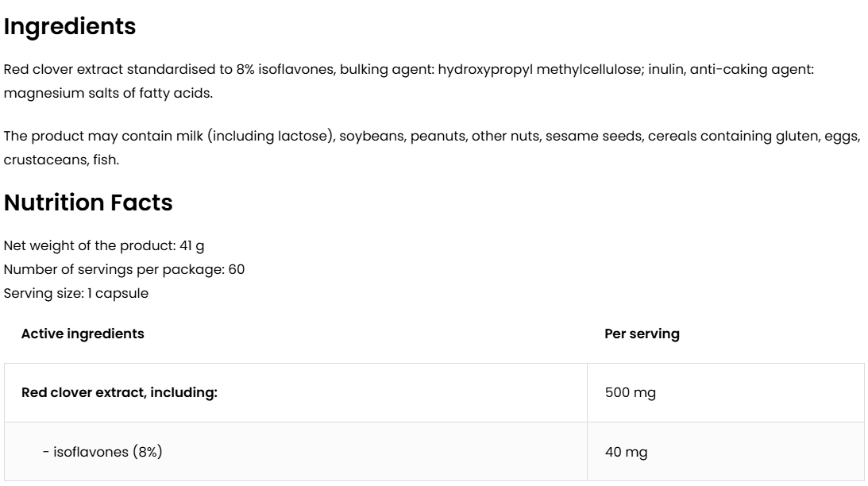Click 'Serving size: 1 capsule' line
The height and width of the screenshot is (486, 868).
[75, 293]
